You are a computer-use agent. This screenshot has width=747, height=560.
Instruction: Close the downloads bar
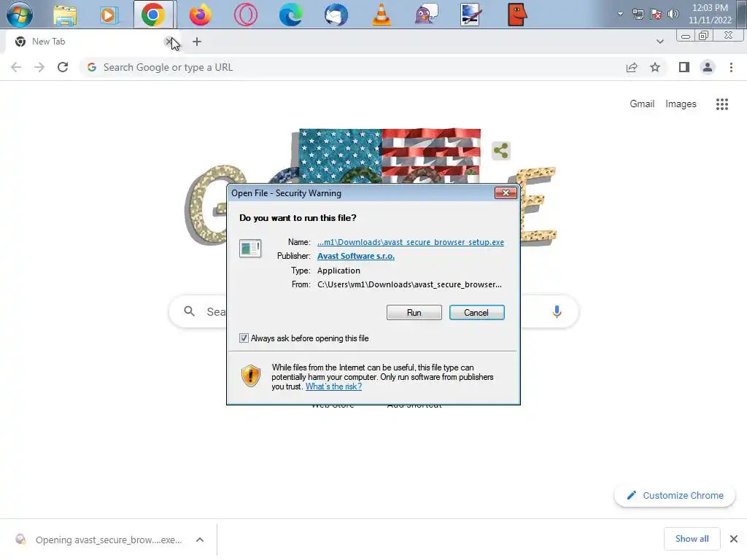pos(734,539)
